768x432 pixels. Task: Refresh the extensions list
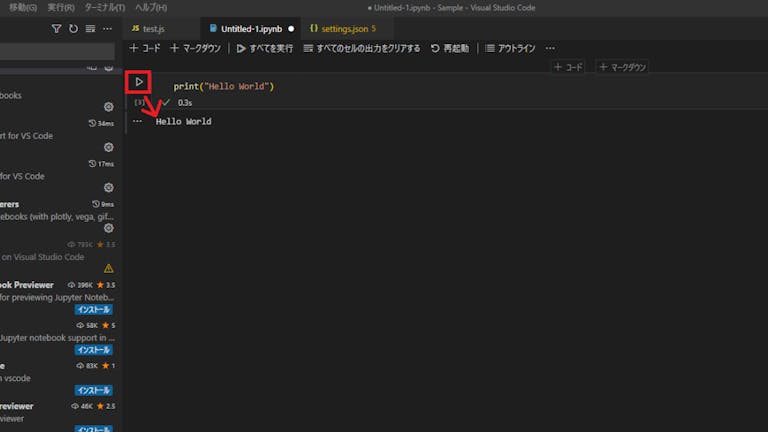73,29
